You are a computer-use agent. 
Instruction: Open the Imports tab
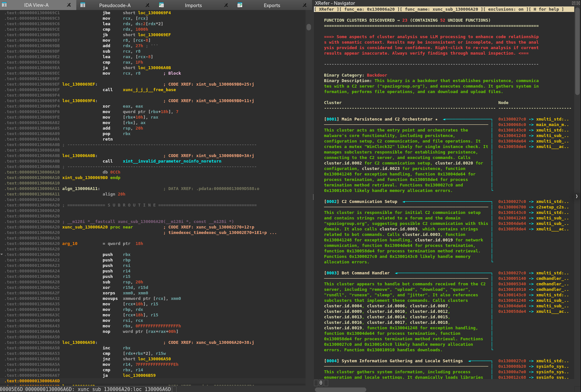point(193,5)
